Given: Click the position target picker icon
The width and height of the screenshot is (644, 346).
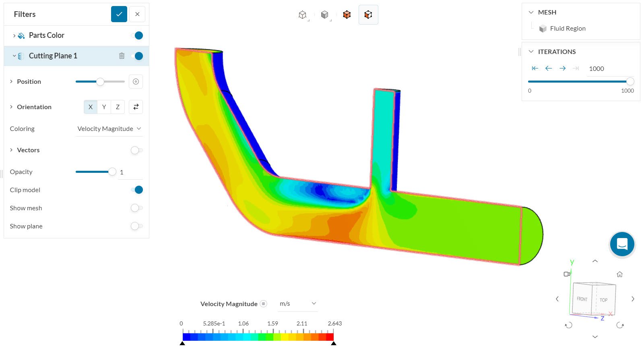Looking at the screenshot, I should [136, 82].
